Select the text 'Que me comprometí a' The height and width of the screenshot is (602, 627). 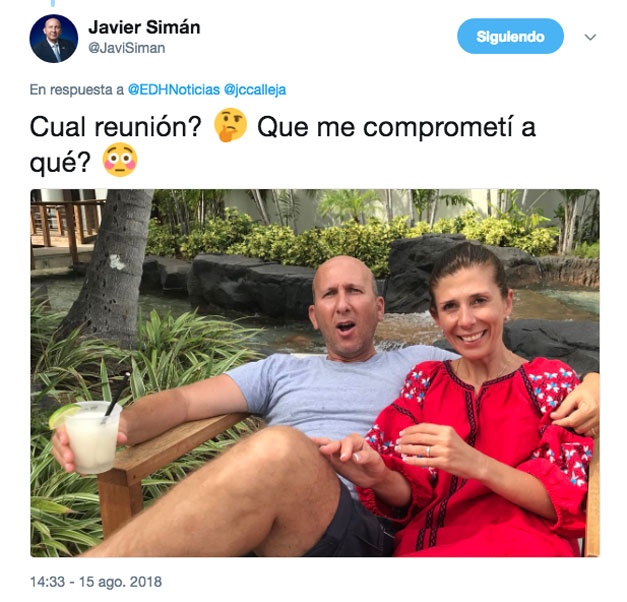(x=396, y=127)
